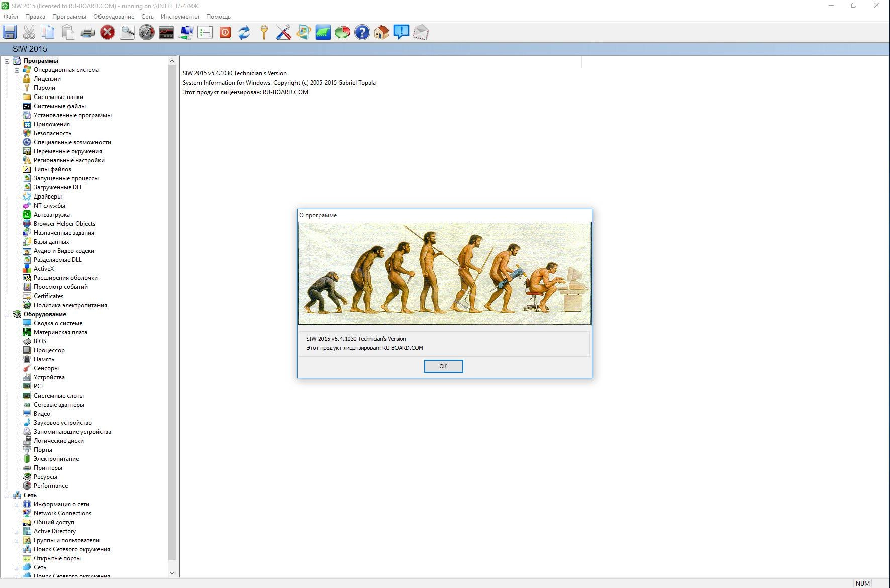Select Performance tree item
The image size is (890, 588).
(x=51, y=486)
